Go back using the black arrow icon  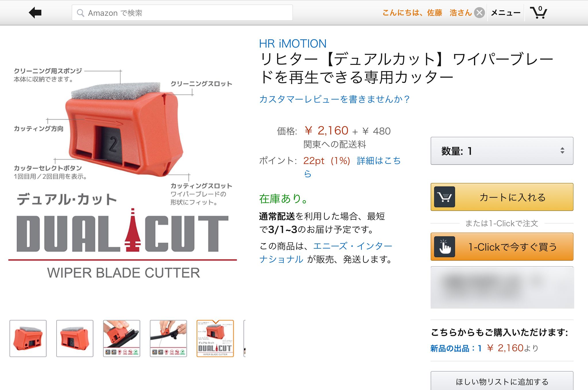click(x=35, y=13)
